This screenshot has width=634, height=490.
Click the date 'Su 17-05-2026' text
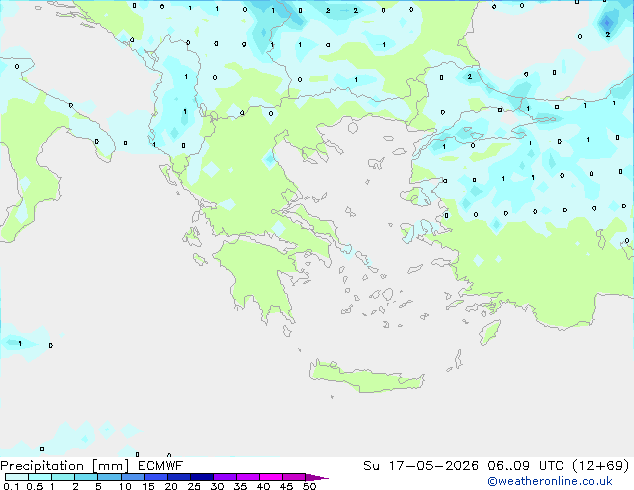coord(421,466)
